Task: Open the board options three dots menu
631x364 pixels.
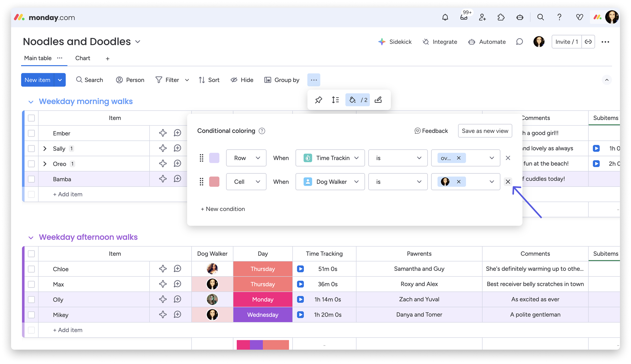Action: tap(605, 42)
